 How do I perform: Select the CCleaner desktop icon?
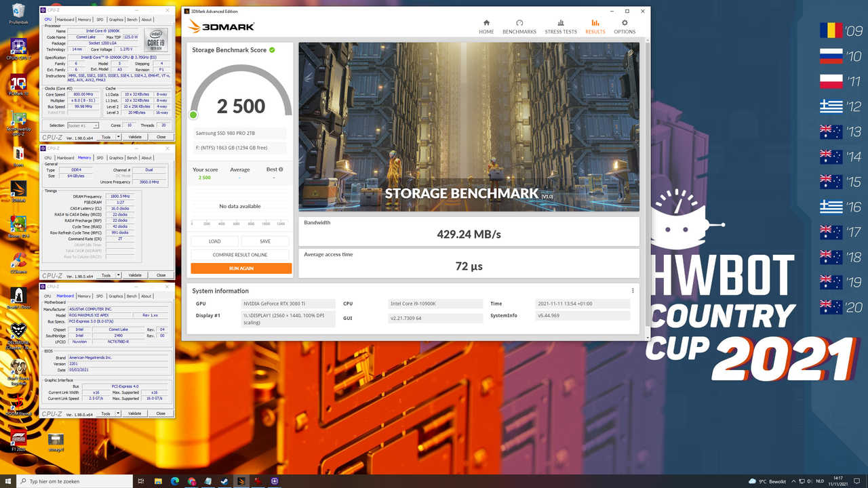[x=18, y=262]
